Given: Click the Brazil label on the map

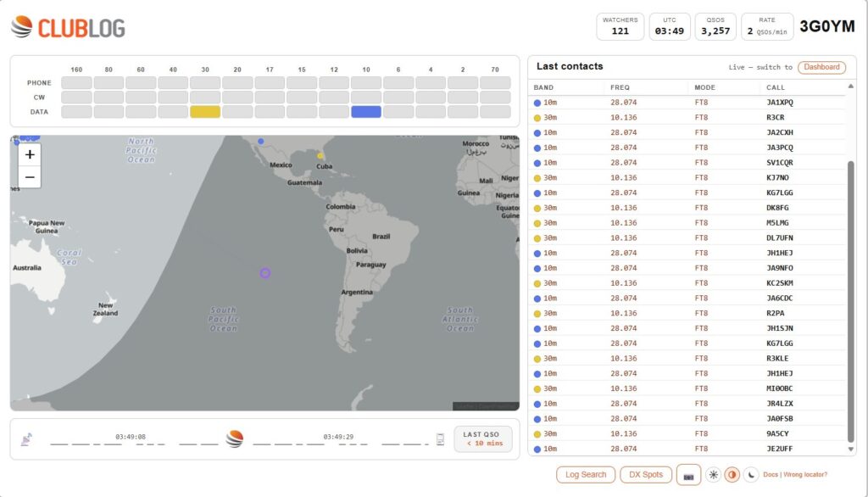Looking at the screenshot, I should (381, 236).
